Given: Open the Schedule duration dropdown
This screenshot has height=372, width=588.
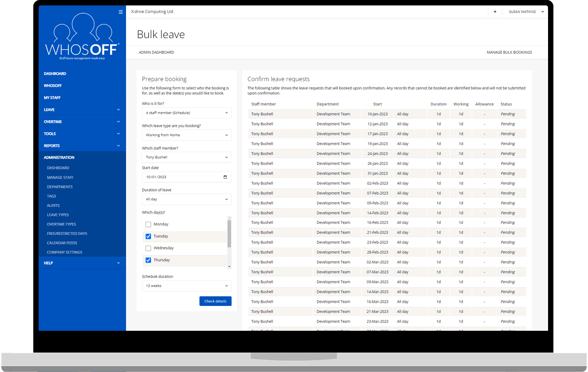Looking at the screenshot, I should pos(186,286).
